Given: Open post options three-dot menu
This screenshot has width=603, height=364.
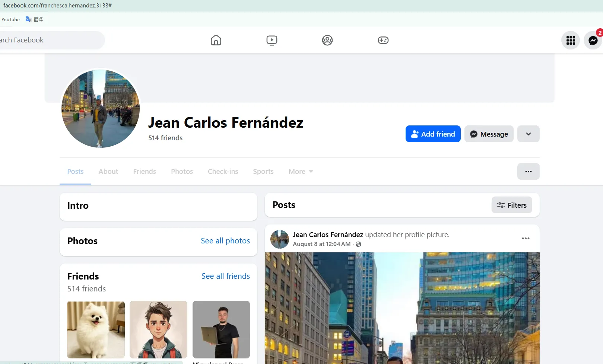Looking at the screenshot, I should (x=526, y=239).
